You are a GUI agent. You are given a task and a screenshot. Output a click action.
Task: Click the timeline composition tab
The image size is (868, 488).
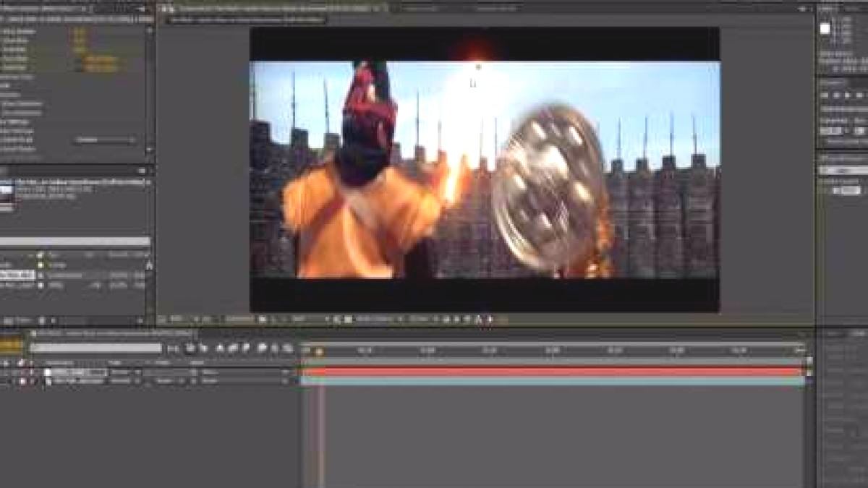112,334
